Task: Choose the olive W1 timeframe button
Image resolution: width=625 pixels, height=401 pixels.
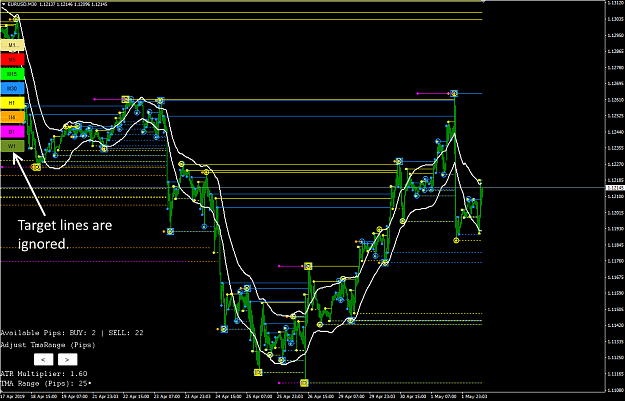Action: [x=12, y=146]
